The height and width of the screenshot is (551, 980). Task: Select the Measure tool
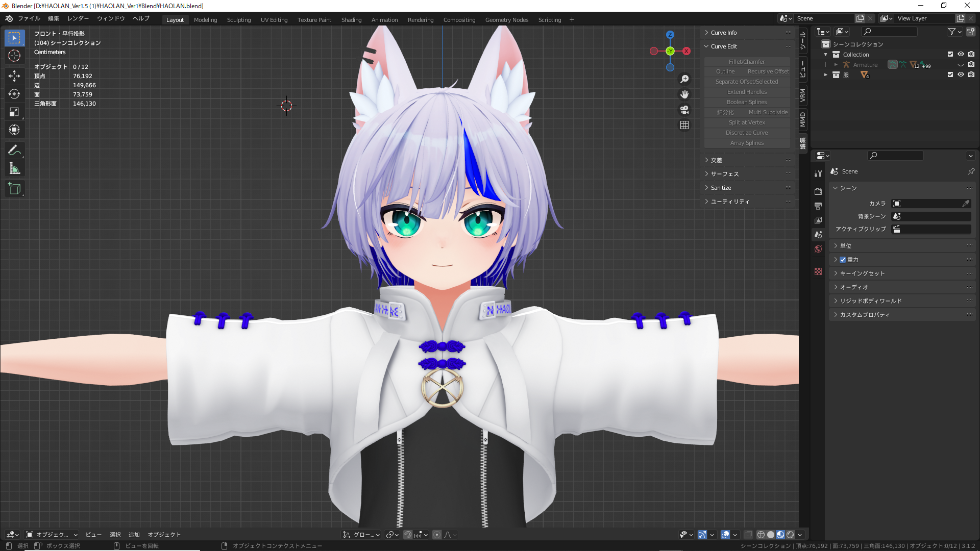[14, 168]
